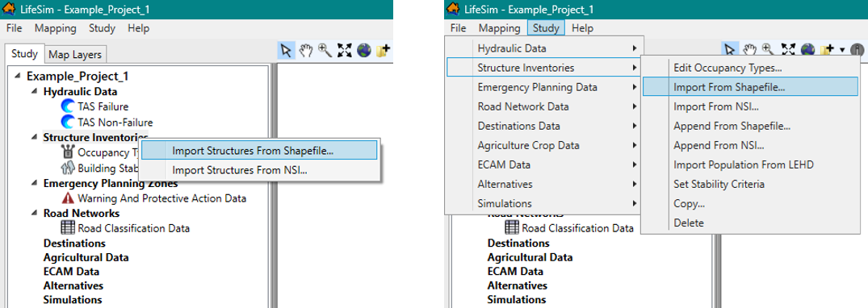This screenshot has width=868, height=308.
Task: Click the Building Stability houses icon
Action: pos(68,168)
